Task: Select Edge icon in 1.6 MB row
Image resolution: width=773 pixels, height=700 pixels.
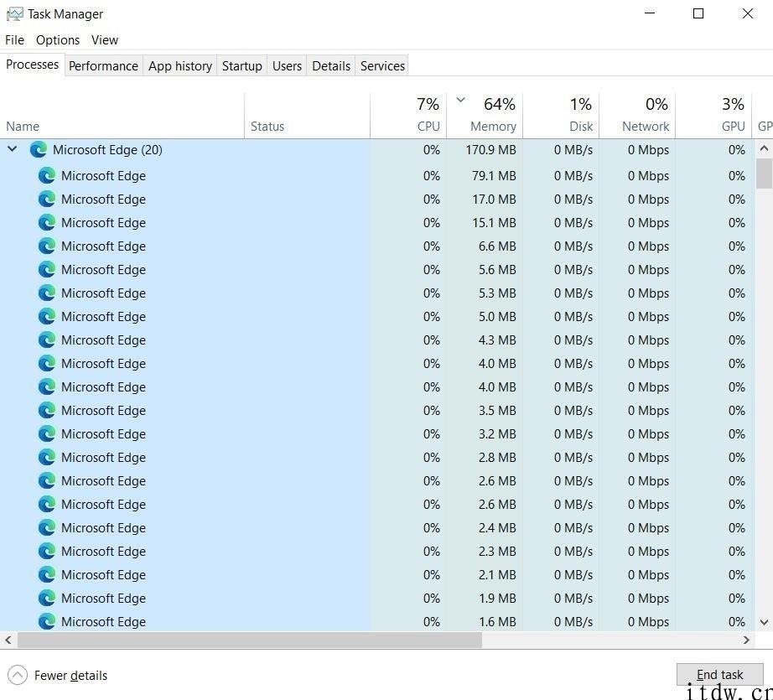Action: point(47,622)
